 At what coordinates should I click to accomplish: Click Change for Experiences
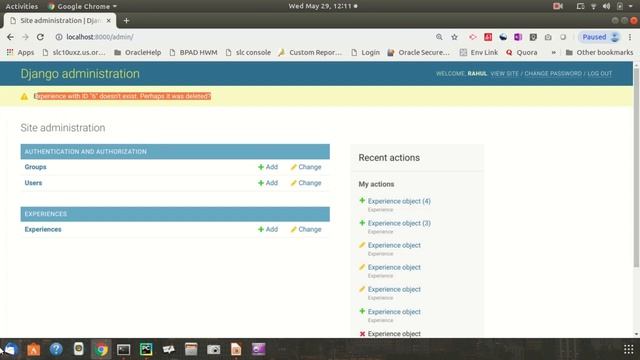pos(306,229)
